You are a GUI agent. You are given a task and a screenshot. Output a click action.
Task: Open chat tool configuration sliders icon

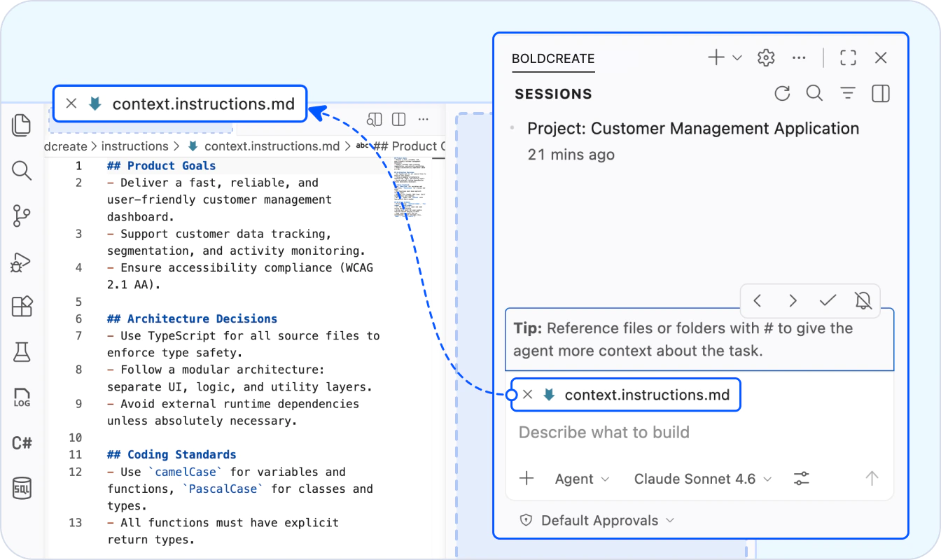[801, 479]
